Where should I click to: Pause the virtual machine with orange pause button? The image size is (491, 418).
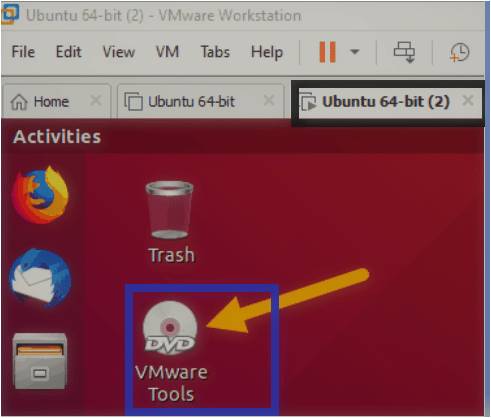[x=327, y=52]
